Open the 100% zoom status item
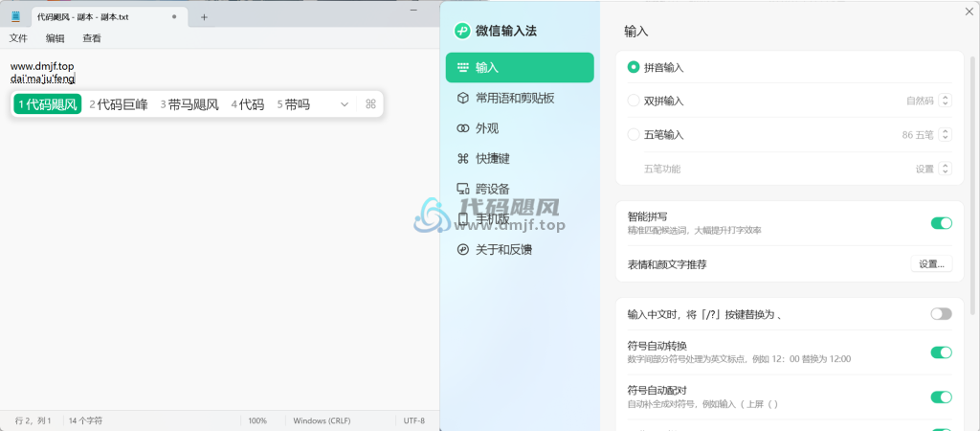Image resolution: width=980 pixels, height=431 pixels. coord(257,421)
